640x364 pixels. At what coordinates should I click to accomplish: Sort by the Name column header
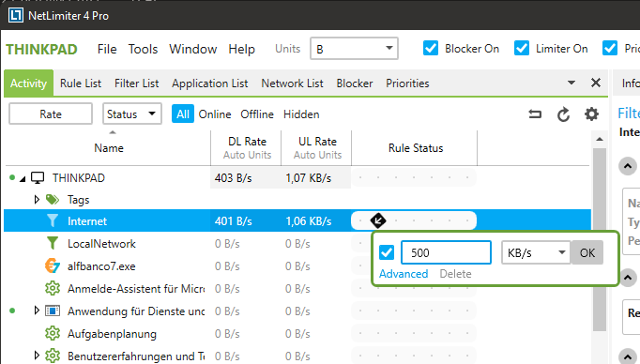109,147
